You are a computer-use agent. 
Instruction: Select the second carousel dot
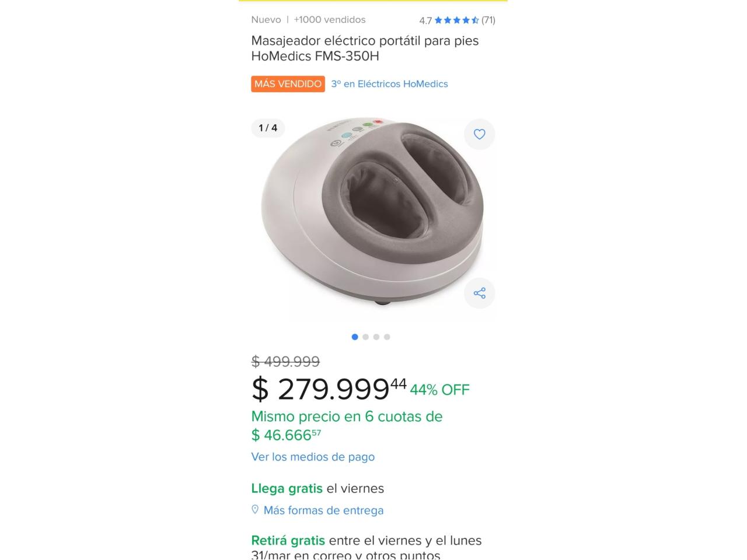tap(365, 337)
